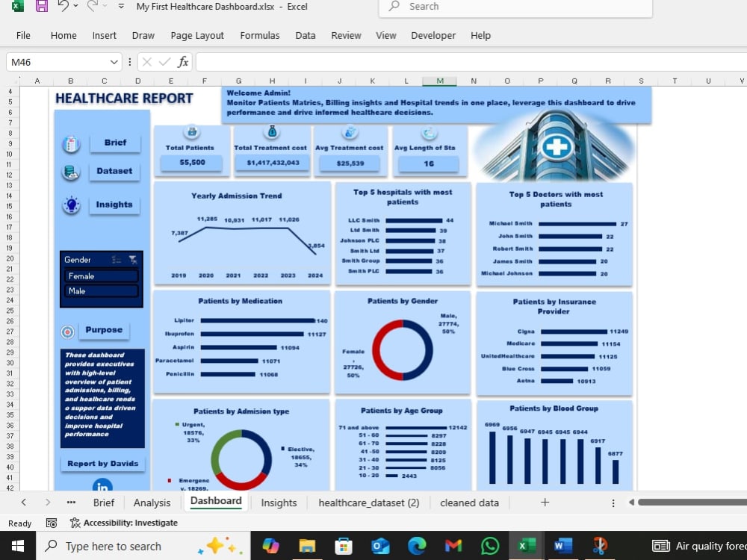The width and height of the screenshot is (747, 560).
Task: Click the Insights lightbulb icon
Action: [x=72, y=205]
